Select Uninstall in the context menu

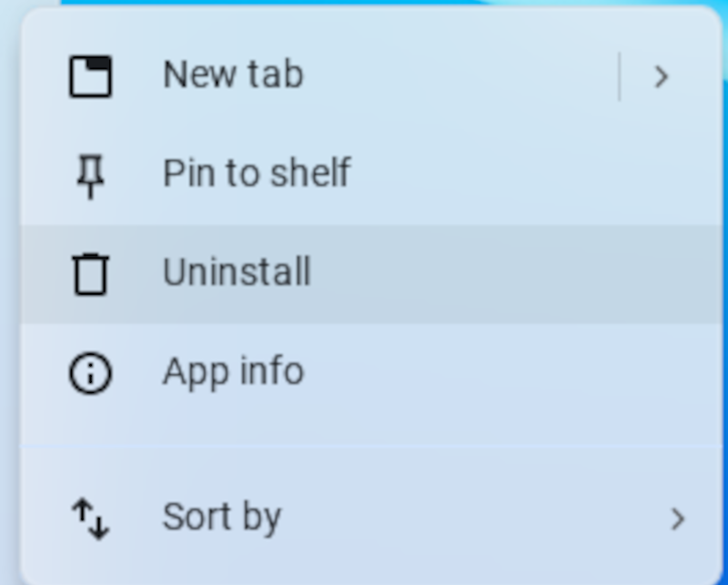click(237, 272)
